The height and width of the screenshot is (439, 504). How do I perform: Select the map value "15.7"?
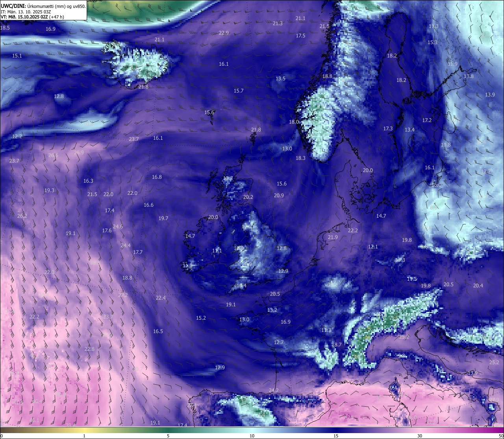pyautogui.click(x=239, y=91)
